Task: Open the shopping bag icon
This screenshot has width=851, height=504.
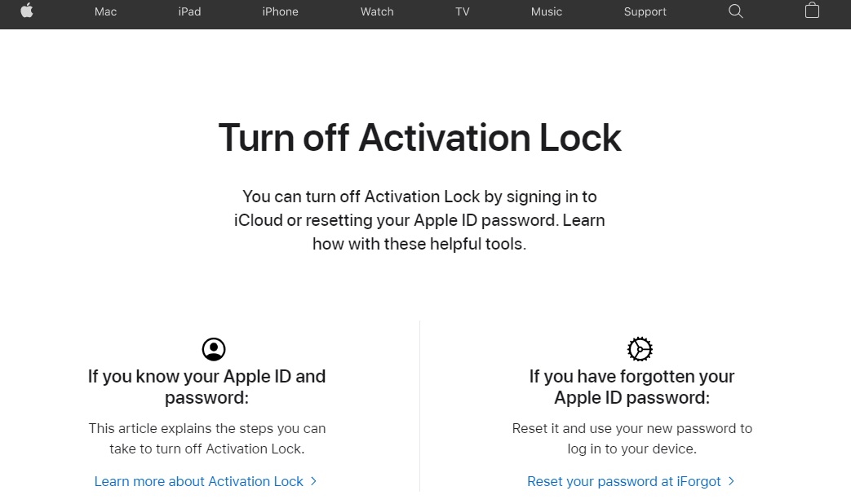Action: [x=812, y=11]
